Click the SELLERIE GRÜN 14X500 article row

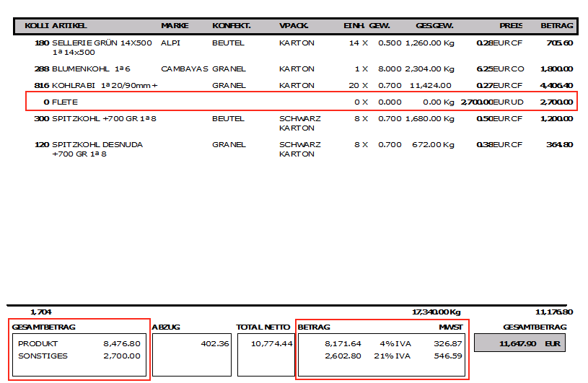tap(102, 43)
